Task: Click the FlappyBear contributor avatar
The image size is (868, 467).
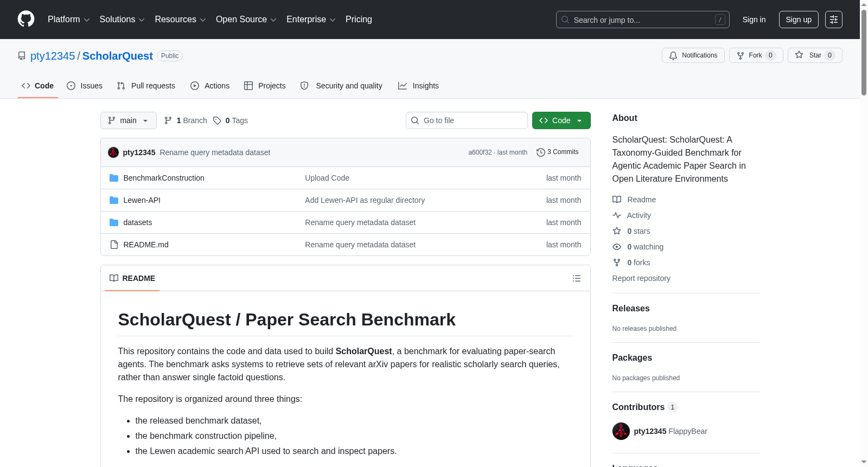Action: [x=621, y=431]
